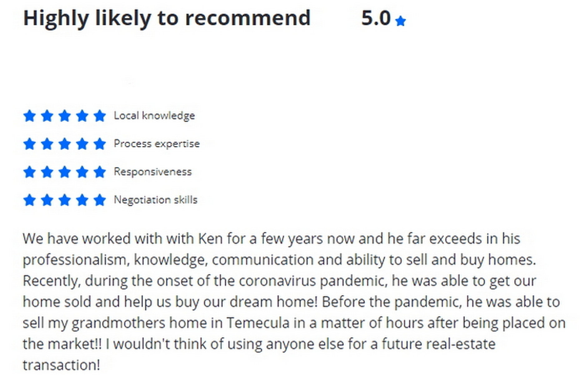Click the word "transaction!" ending the review

click(61, 365)
